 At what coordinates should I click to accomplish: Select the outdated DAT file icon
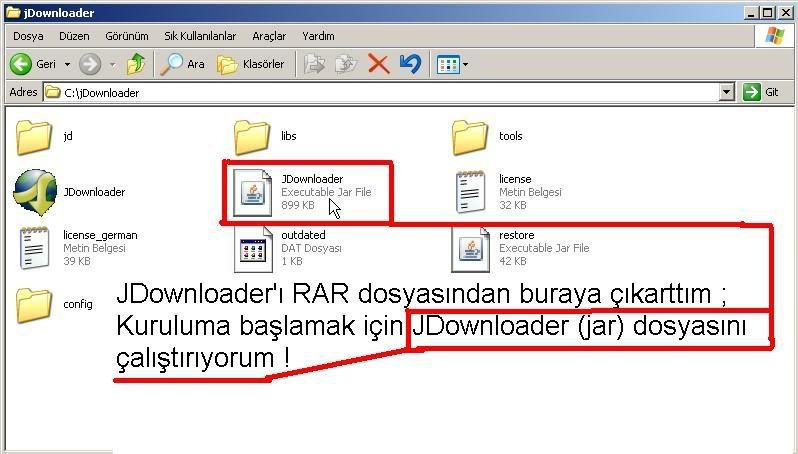[x=253, y=249]
